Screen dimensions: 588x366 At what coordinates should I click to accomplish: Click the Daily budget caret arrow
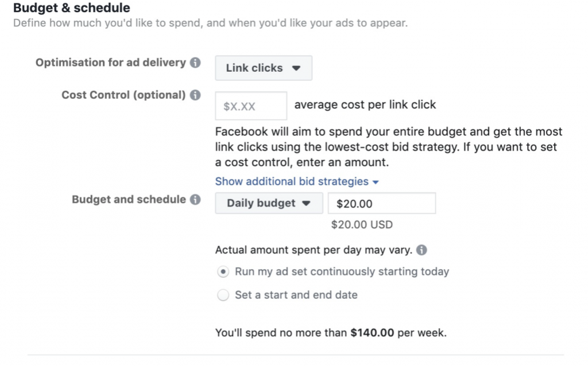pyautogui.click(x=306, y=204)
